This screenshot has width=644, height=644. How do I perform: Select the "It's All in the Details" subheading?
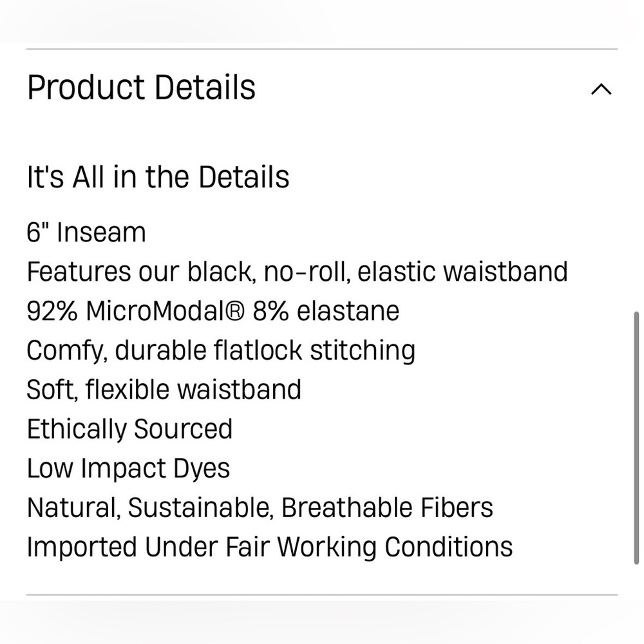pyautogui.click(x=158, y=178)
